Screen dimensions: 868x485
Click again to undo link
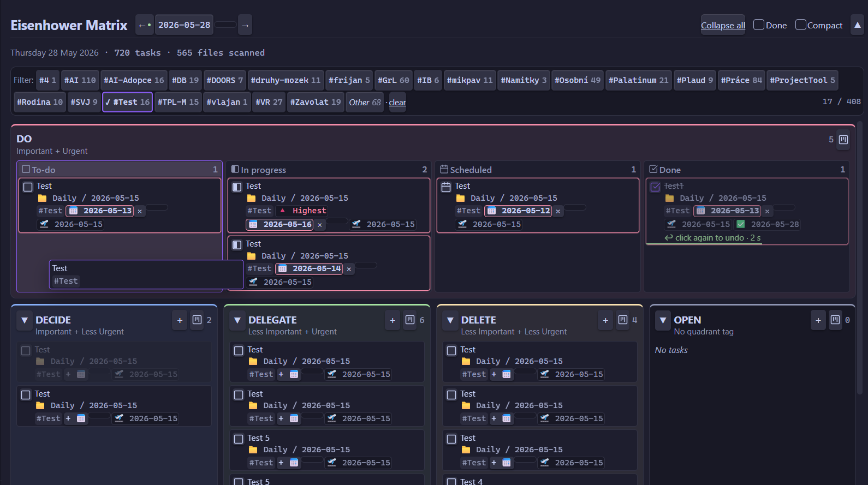click(712, 238)
